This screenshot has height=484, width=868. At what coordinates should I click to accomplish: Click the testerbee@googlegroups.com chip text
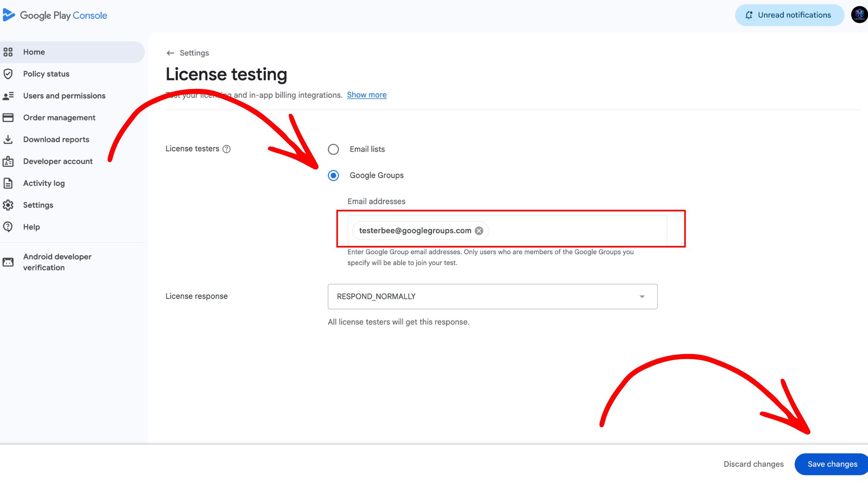coord(415,231)
